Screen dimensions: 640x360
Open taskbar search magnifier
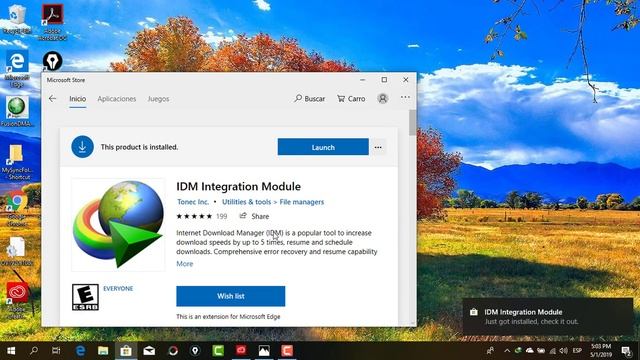pos(33,351)
